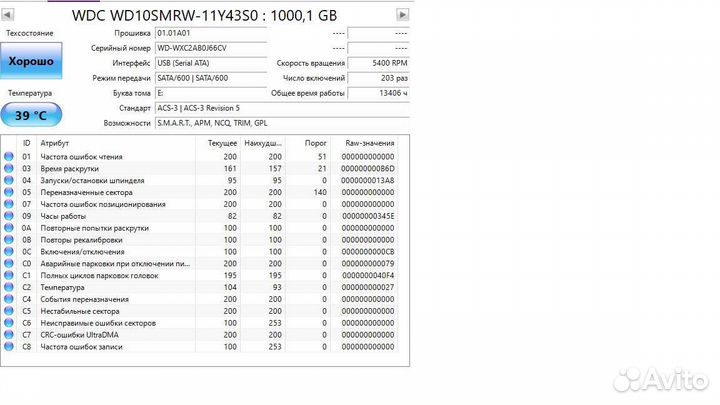Select row Включения/отключения
720x405 pixels.
tap(200, 252)
